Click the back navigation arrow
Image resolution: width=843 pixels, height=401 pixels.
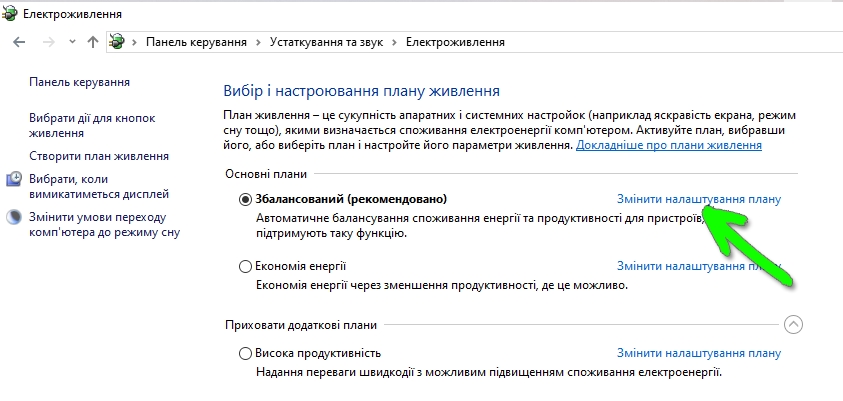[x=20, y=42]
